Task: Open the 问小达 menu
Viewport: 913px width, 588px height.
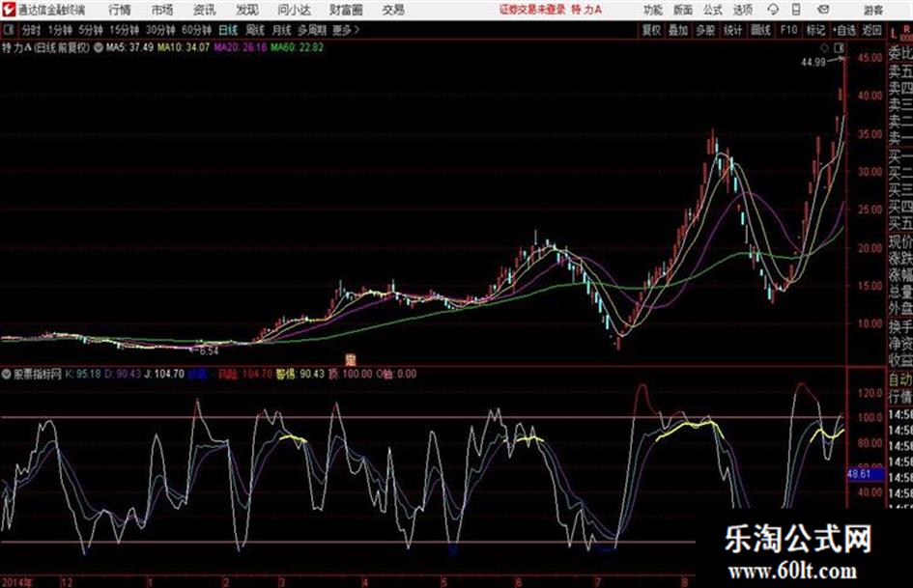Action: click(x=294, y=10)
